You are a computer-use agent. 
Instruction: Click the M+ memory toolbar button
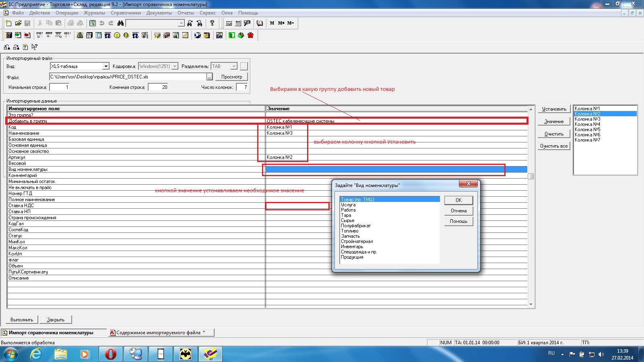281,23
